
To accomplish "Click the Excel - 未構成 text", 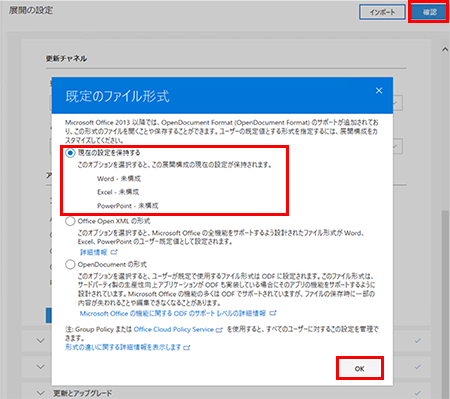I will 118,192.
